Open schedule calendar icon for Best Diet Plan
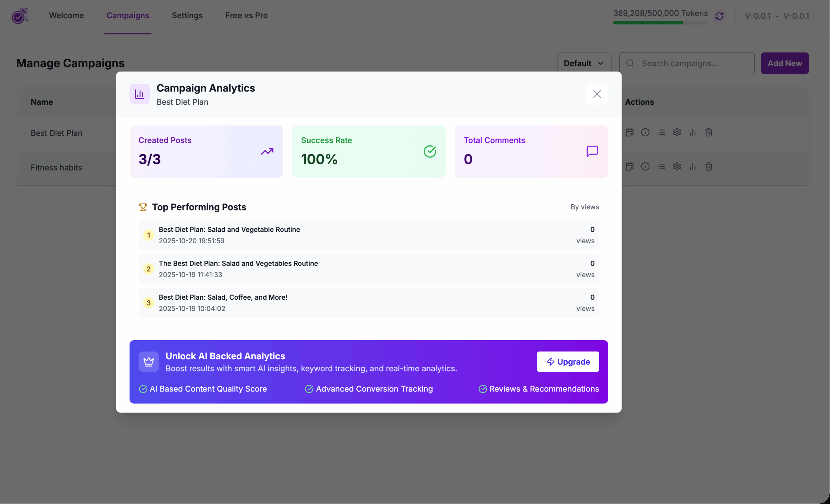830x504 pixels. 630,132
